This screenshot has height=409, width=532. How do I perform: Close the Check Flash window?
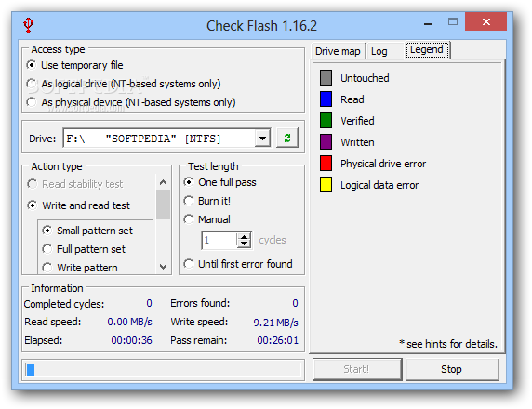(x=486, y=21)
